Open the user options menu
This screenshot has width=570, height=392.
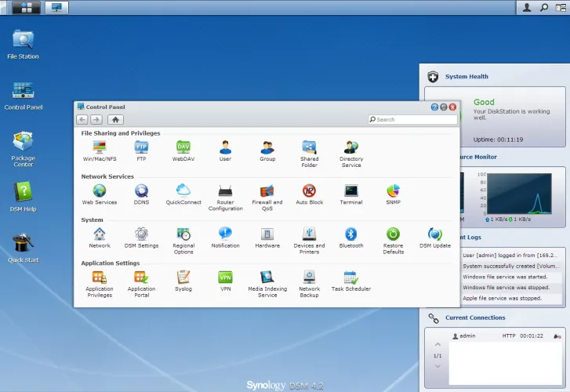point(526,7)
